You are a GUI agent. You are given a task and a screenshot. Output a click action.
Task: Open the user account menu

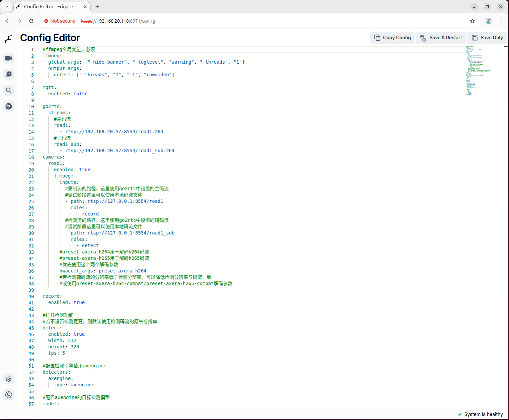point(9,395)
